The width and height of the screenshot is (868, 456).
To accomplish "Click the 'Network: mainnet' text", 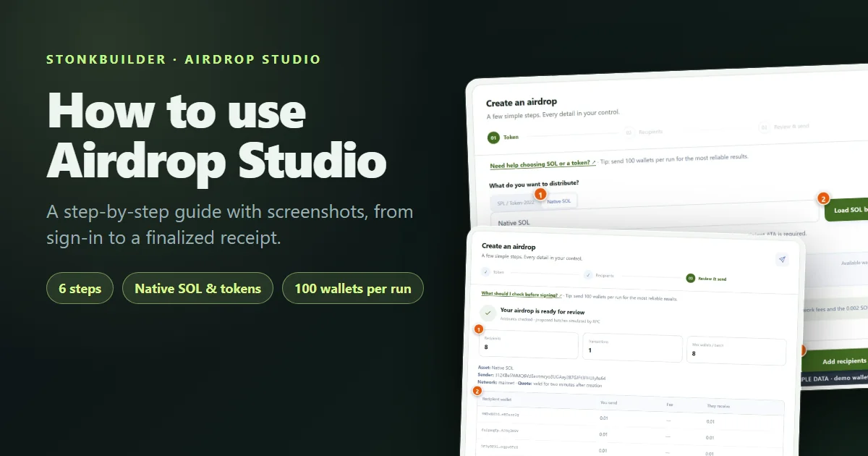I will [496, 384].
